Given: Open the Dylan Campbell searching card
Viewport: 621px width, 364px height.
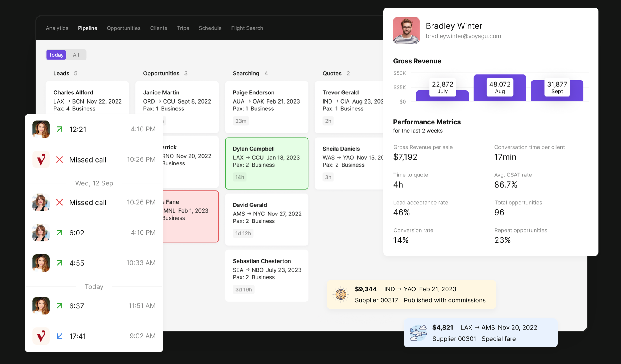Looking at the screenshot, I should tap(267, 163).
